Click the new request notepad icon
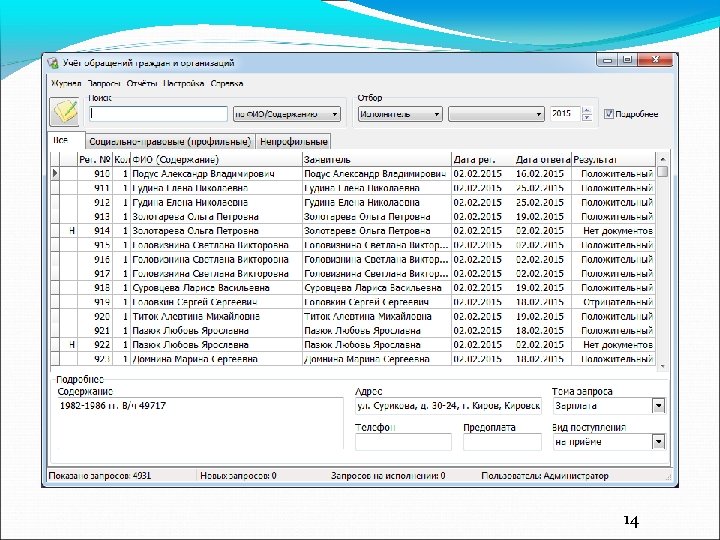The image size is (720, 540). pos(65,112)
